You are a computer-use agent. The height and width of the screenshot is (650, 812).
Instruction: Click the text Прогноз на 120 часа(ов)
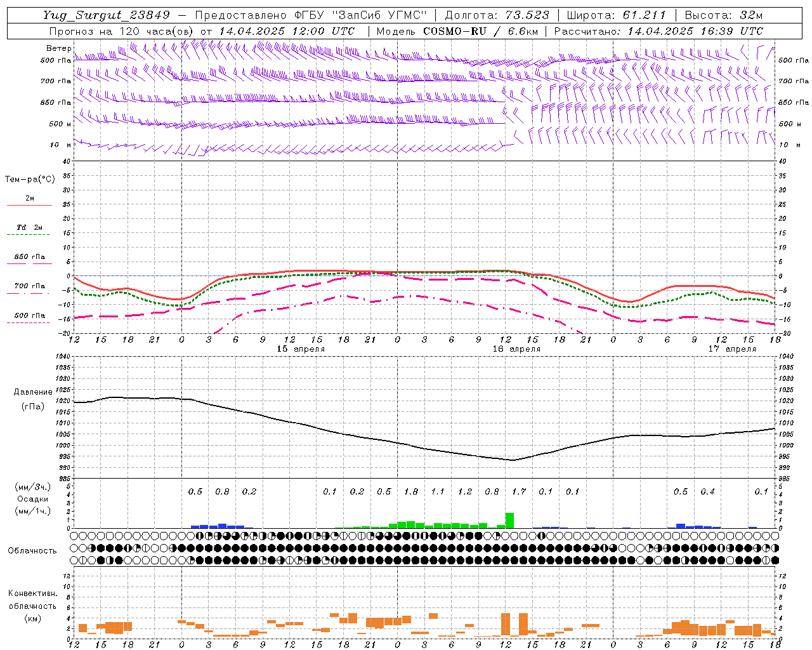coord(122,31)
